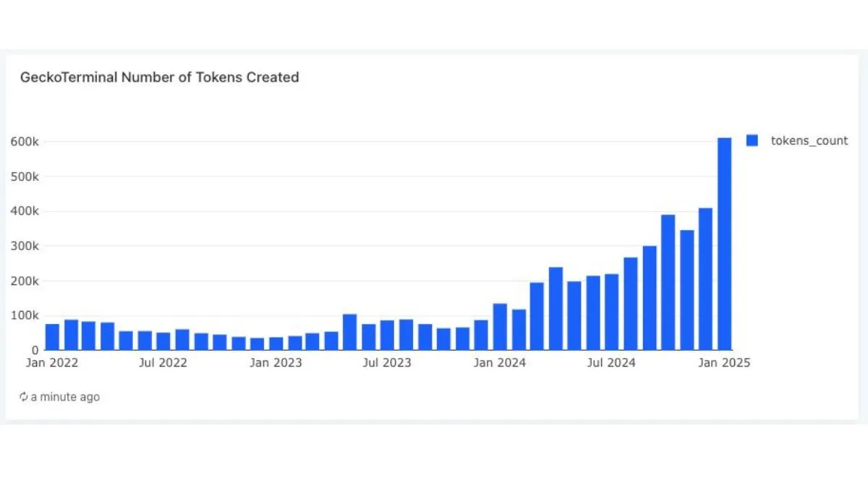Click the 300k y-axis label

pyautogui.click(x=25, y=246)
